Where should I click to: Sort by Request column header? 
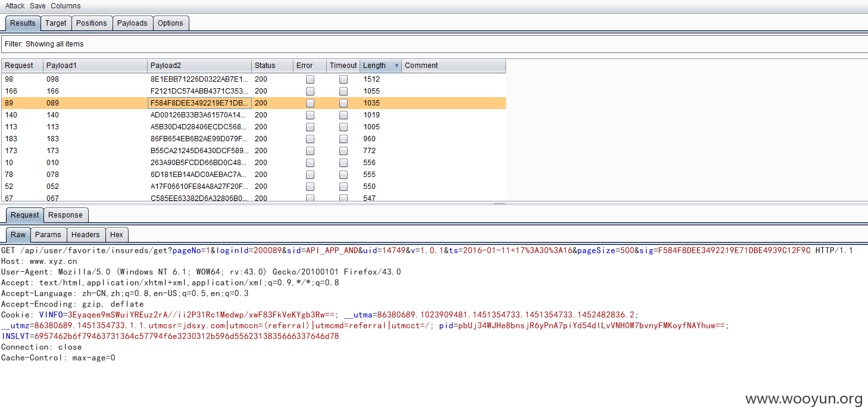pyautogui.click(x=22, y=66)
